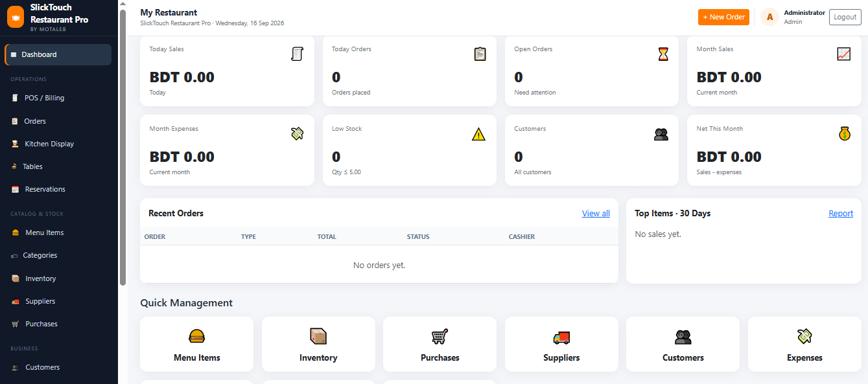Click the STATUS column header
The width and height of the screenshot is (868, 384).
point(418,236)
